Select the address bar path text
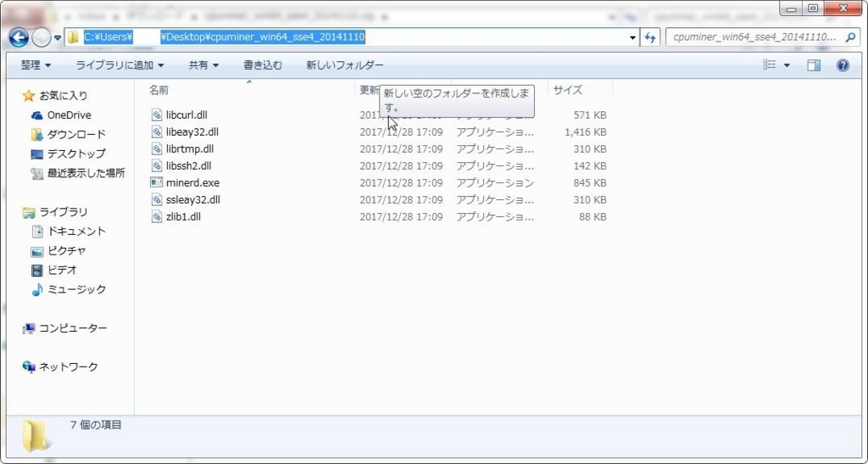The image size is (868, 464). (x=224, y=37)
